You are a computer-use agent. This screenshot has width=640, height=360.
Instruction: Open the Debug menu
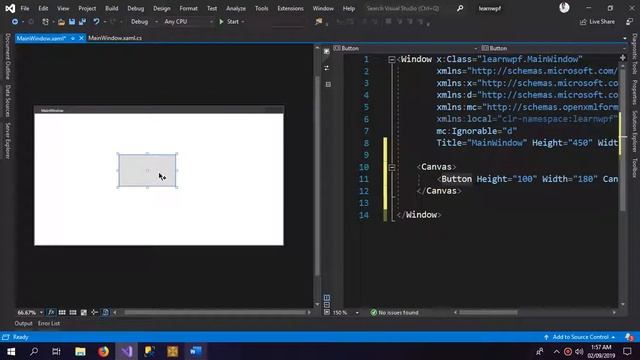point(136,8)
